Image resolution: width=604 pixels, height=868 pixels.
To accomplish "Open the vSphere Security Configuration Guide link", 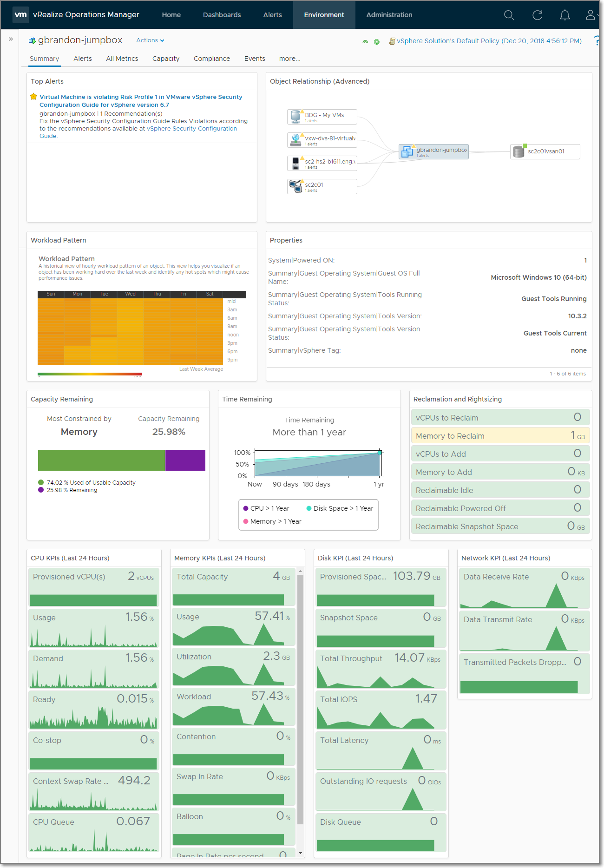I will pos(192,129).
